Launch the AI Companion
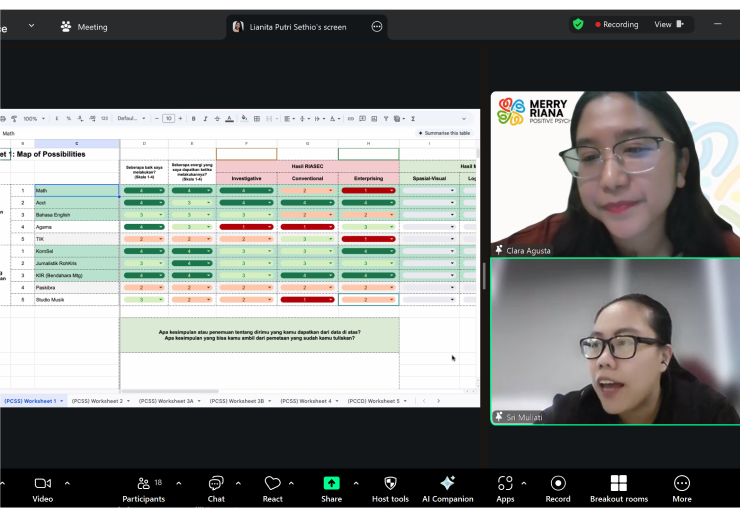740x518 pixels. point(447,484)
